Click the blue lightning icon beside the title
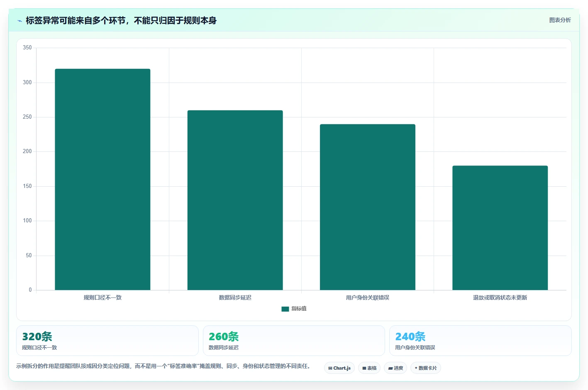The image size is (588, 390). (x=20, y=21)
